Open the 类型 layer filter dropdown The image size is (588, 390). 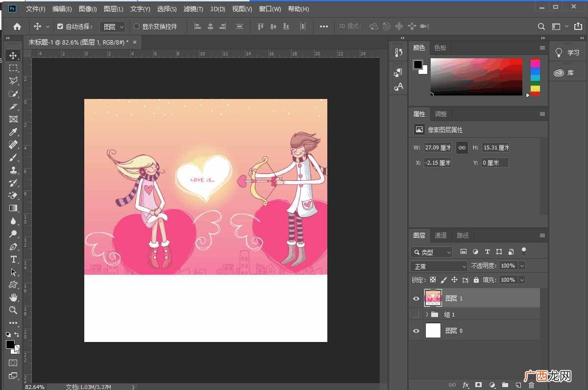(x=432, y=252)
